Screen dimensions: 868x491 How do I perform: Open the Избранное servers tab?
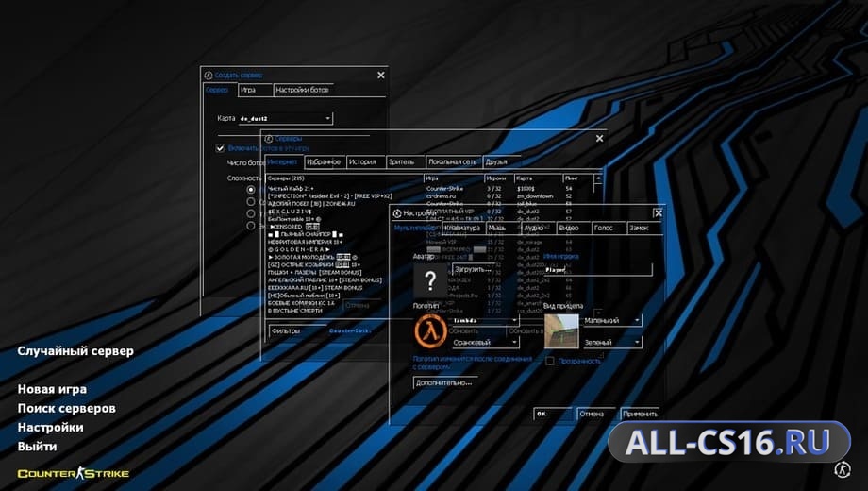[x=324, y=161]
